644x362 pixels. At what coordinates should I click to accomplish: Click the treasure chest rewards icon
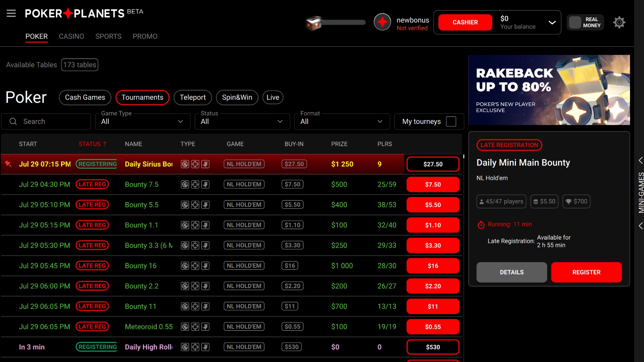313,23
